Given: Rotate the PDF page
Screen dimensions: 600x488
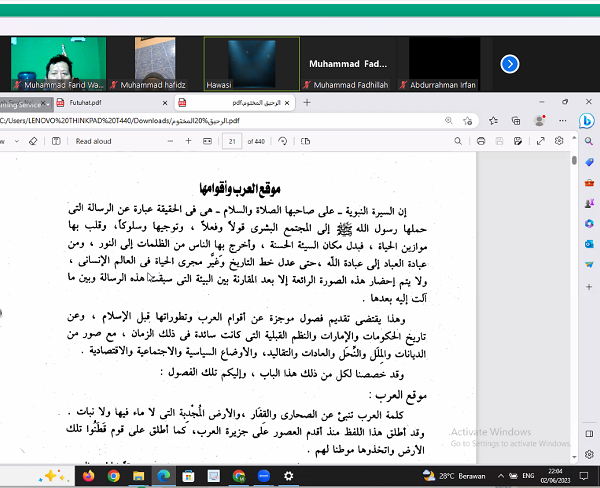Looking at the screenshot, I should pyautogui.click(x=283, y=141).
